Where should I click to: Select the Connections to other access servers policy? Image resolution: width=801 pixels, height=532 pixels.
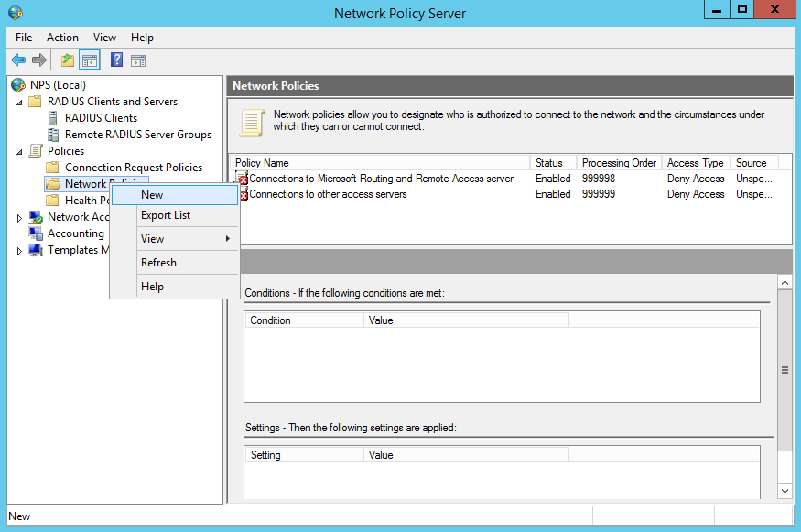tap(328, 194)
